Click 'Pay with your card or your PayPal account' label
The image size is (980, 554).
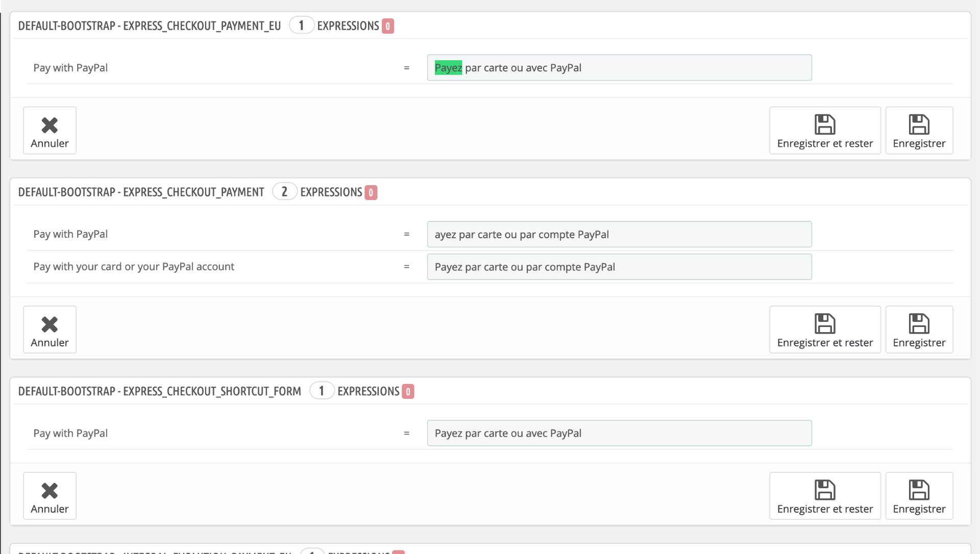tap(134, 267)
